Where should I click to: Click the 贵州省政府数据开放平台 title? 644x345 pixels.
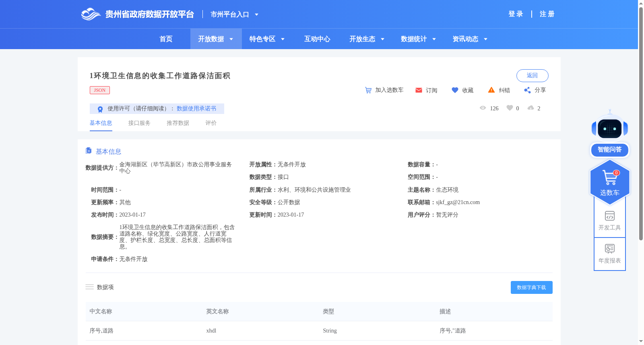(150, 14)
